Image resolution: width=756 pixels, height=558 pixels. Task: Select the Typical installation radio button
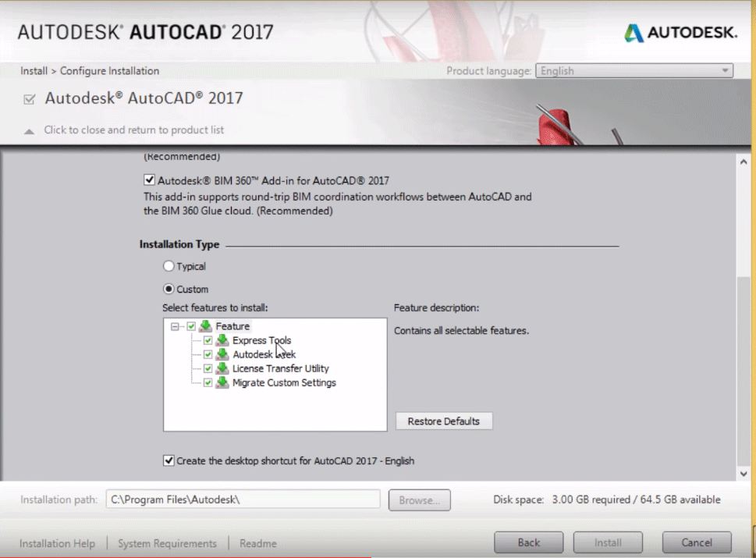(169, 266)
